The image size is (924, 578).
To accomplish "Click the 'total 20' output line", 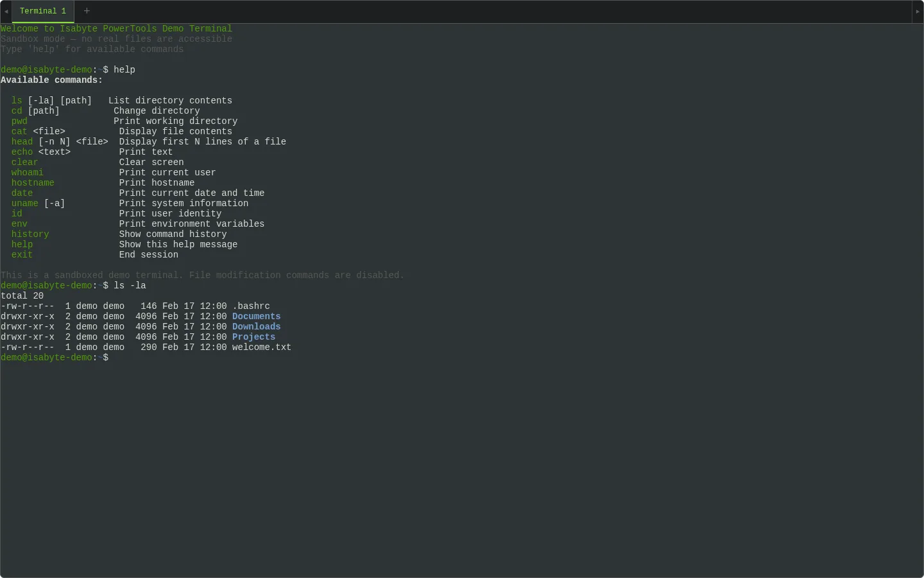I will click(22, 296).
